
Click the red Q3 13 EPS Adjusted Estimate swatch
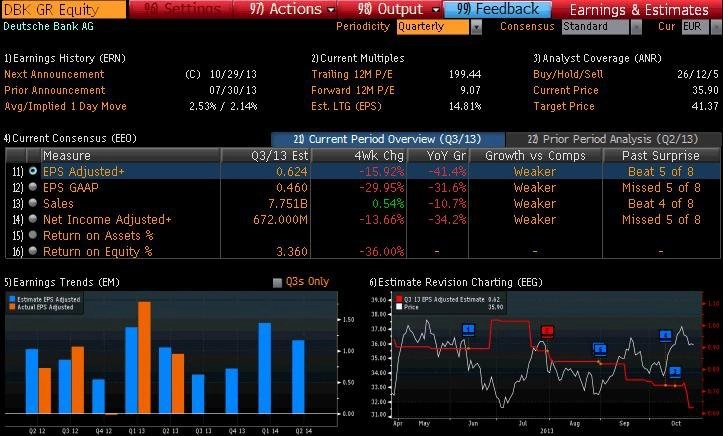[x=399, y=299]
